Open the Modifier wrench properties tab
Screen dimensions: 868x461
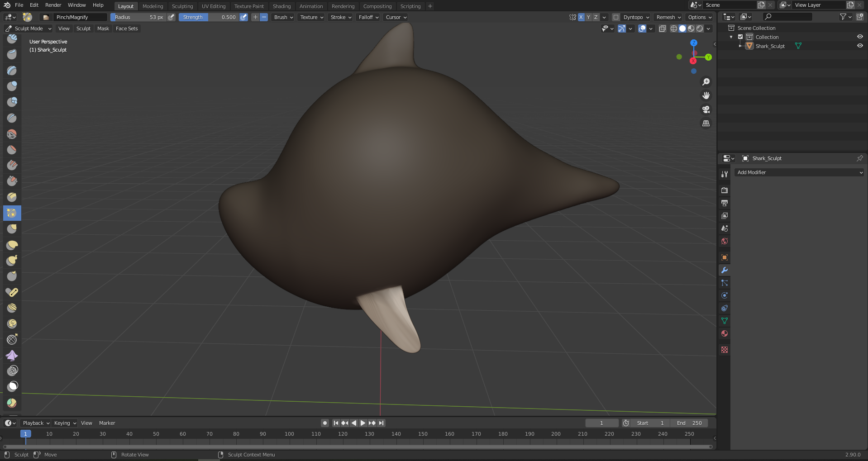(x=725, y=270)
